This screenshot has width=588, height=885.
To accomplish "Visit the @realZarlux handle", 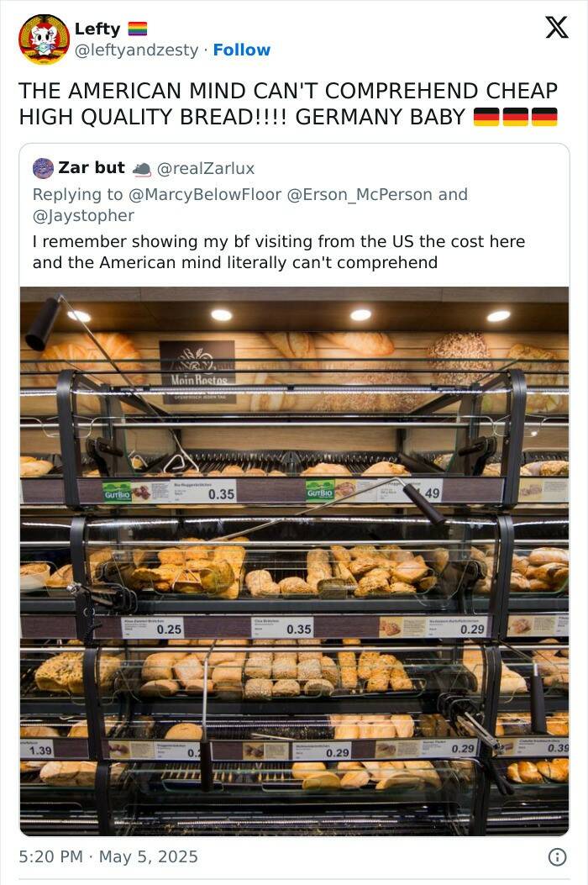I will (x=206, y=168).
